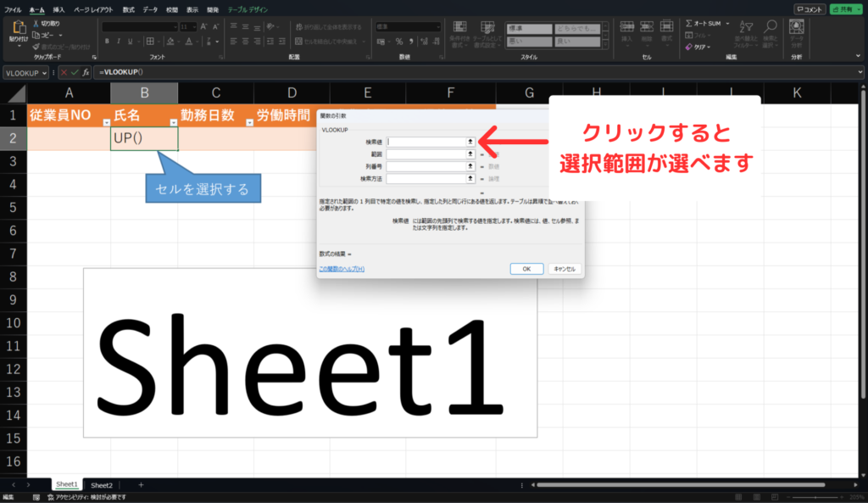Switch to the Sheet2 worksheet tab
Image resolution: width=868 pixels, height=503 pixels.
click(x=102, y=484)
